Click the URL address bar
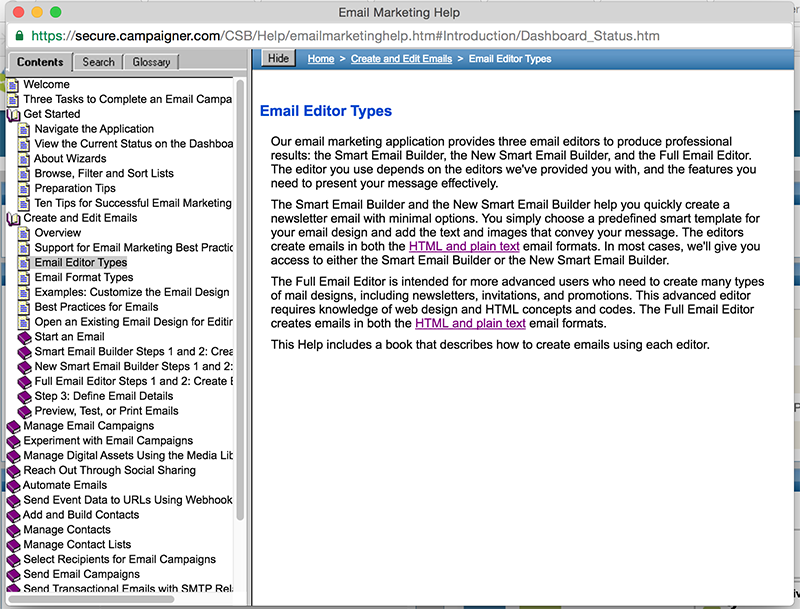Image resolution: width=800 pixels, height=609 pixels. [399, 36]
